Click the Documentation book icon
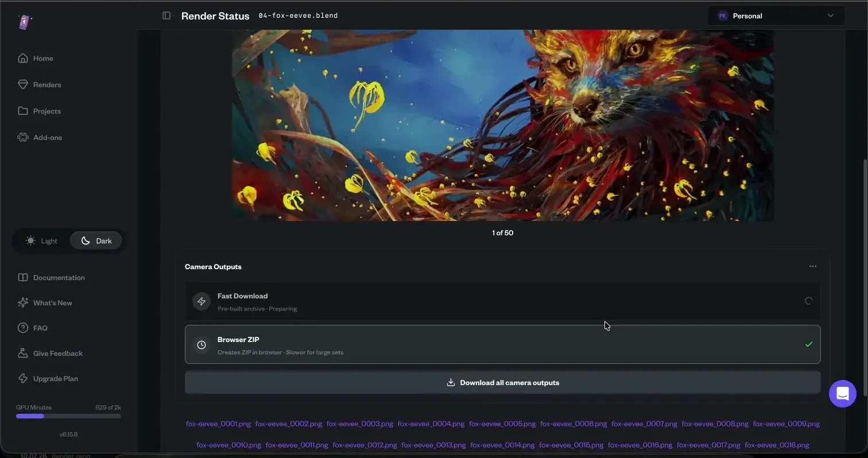This screenshot has height=458, width=868. (23, 277)
